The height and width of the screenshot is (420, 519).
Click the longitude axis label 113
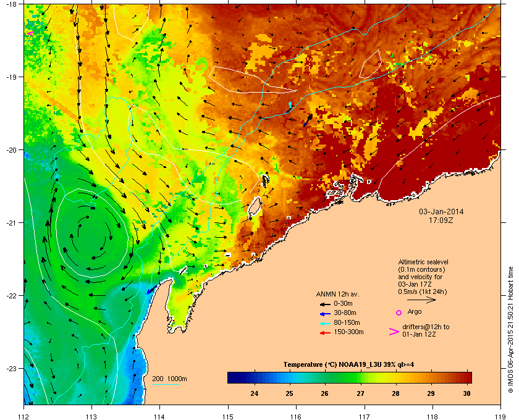coord(91,416)
